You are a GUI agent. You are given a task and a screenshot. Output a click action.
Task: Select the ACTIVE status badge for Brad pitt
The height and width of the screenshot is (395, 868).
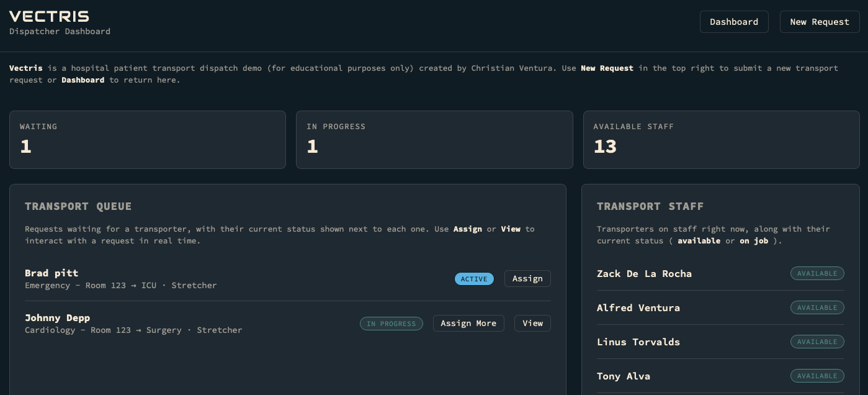pos(474,279)
